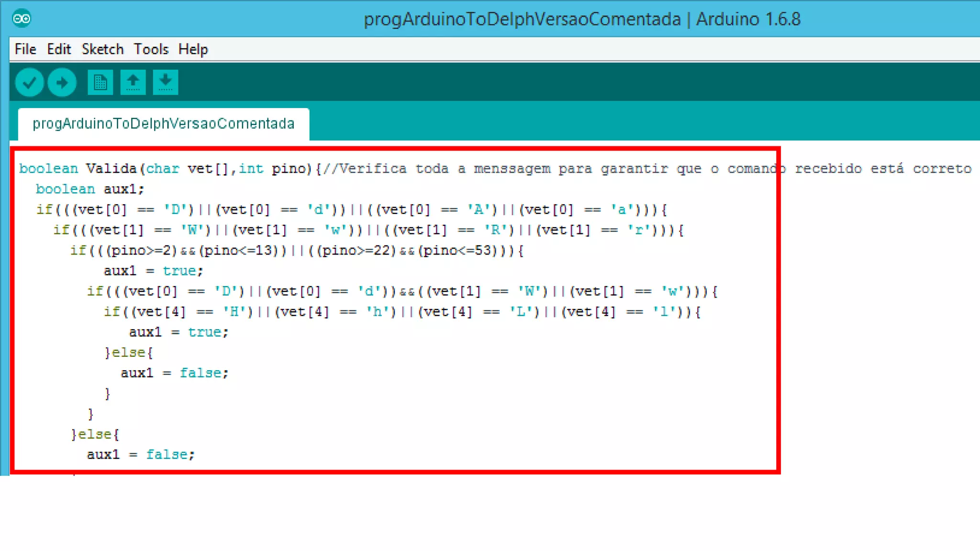The image size is (980, 551).
Task: Click the pino>=22 condition in code
Action: pos(356,251)
